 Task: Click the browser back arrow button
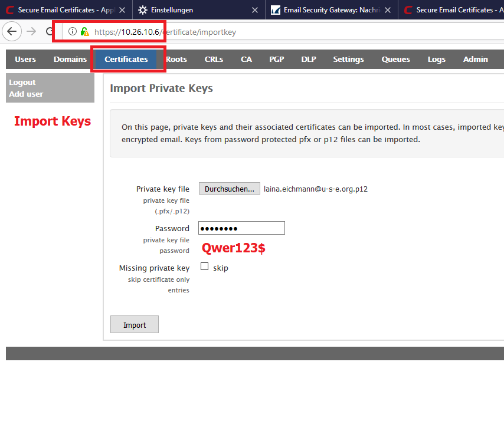[x=12, y=32]
